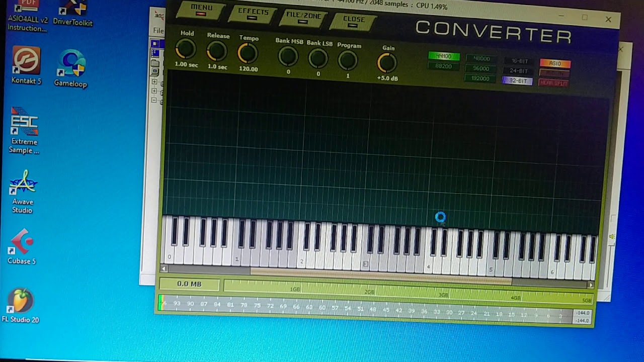Switch bit depth to 32-BIT
The width and height of the screenshot is (644, 362).
518,81
